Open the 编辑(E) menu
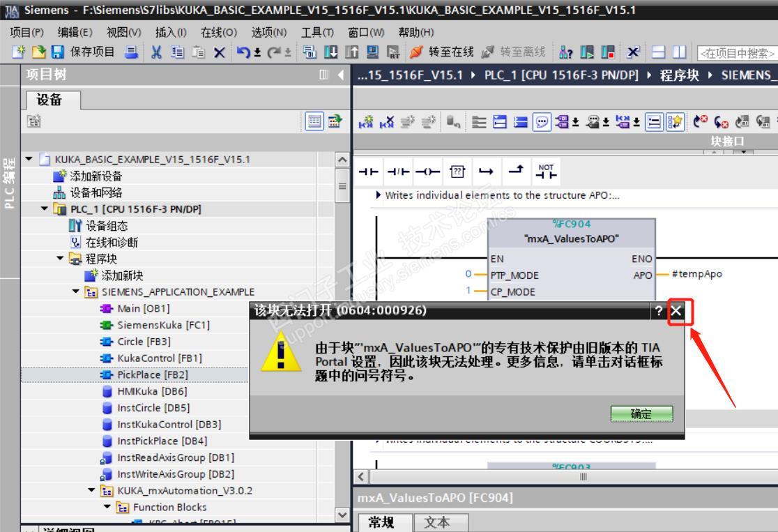Screen dimensions: 778x532 tap(75, 32)
